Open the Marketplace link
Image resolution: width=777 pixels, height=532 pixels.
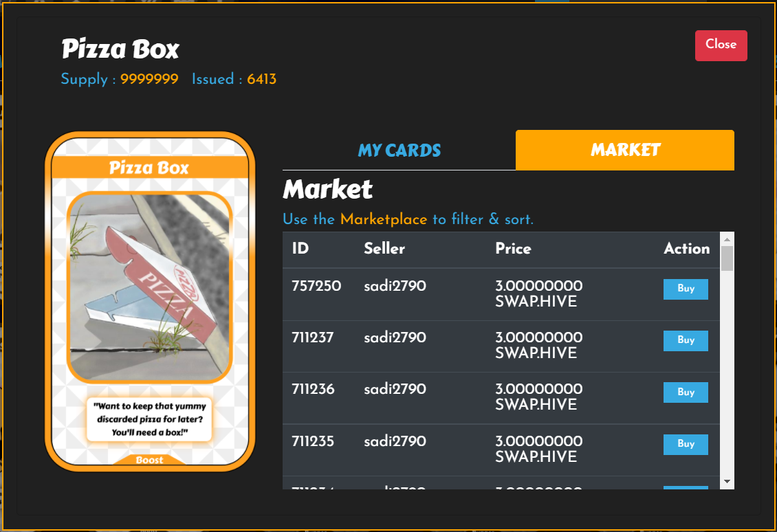point(384,219)
